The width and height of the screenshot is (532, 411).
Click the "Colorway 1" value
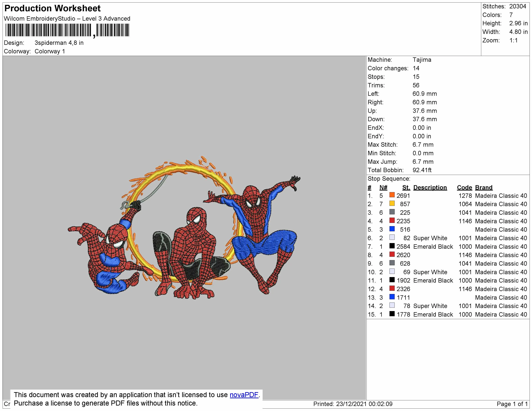click(50, 51)
